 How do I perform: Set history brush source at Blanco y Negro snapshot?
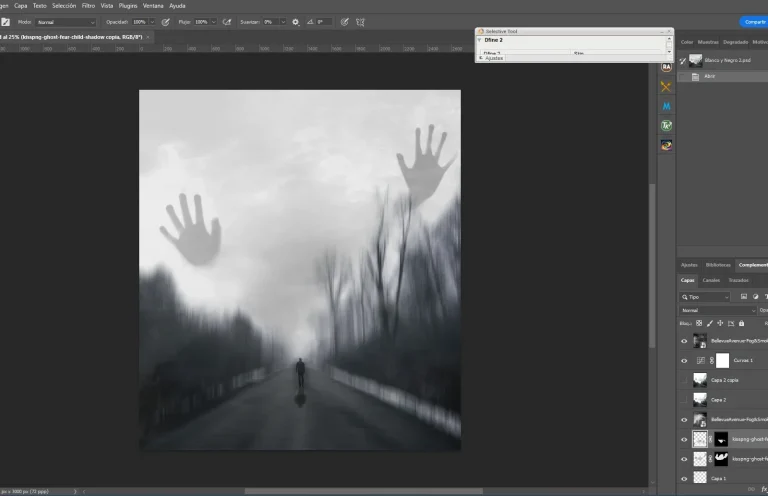(682, 61)
